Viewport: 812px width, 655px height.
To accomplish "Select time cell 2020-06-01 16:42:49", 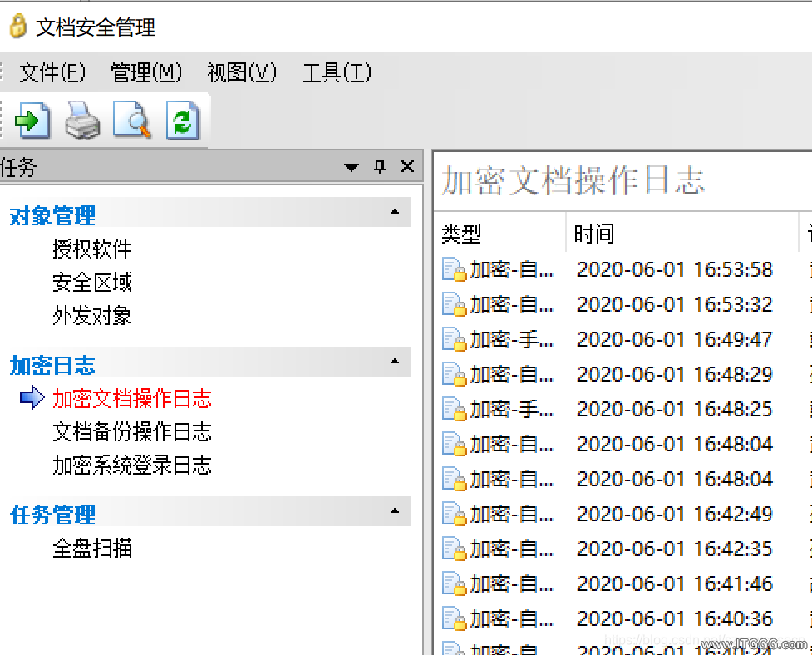I will pyautogui.click(x=675, y=515).
